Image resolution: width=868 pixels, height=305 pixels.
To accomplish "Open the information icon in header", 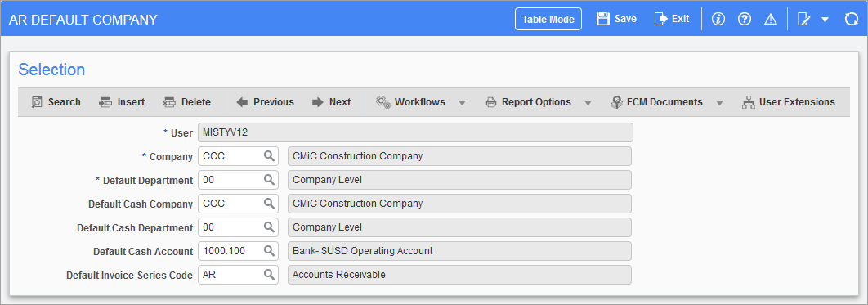I will 718,20.
